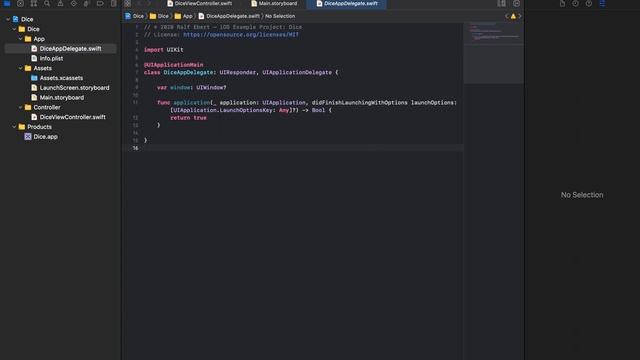Select DiceAppDelegate.swift in navigator

(x=60, y=49)
